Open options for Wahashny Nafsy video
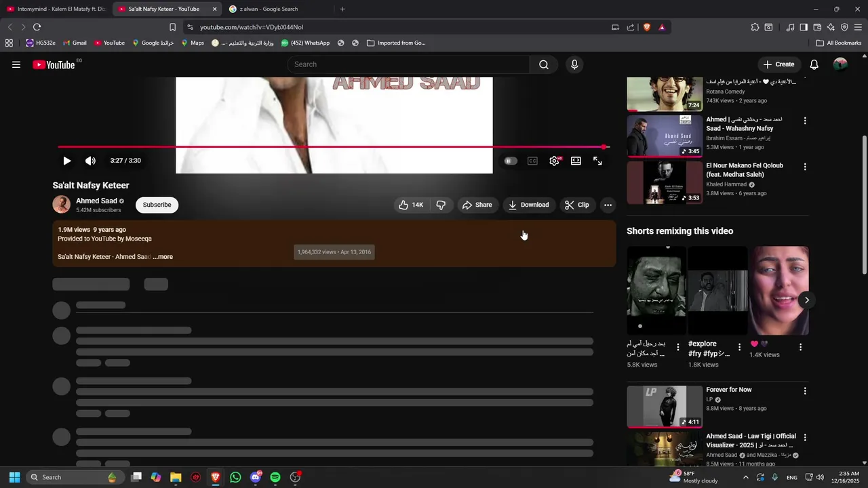 click(805, 121)
